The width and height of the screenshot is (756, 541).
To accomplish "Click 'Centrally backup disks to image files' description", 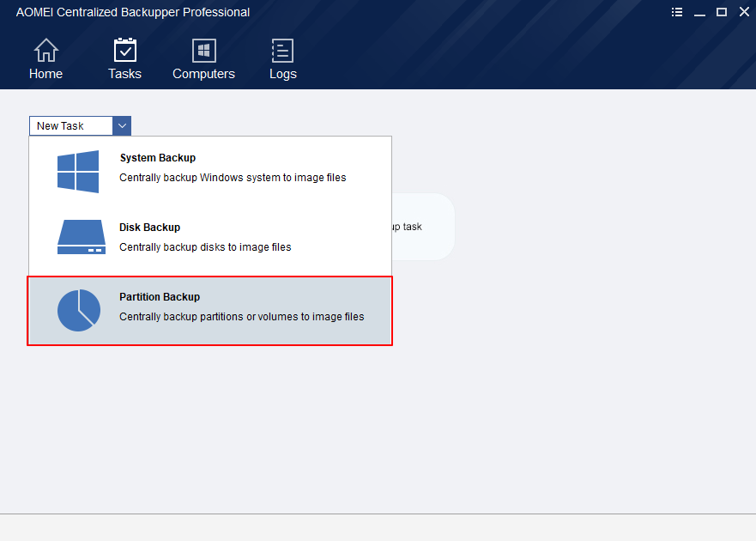I will click(205, 247).
